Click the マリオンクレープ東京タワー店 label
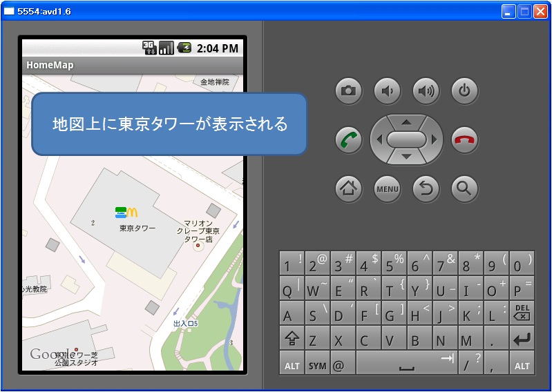This screenshot has height=392, width=552. [x=198, y=231]
